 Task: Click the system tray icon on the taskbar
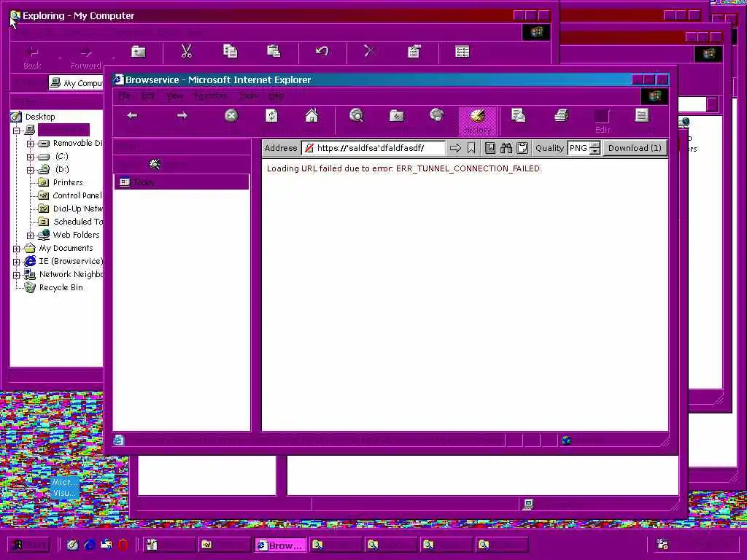pyautogui.click(x=662, y=544)
